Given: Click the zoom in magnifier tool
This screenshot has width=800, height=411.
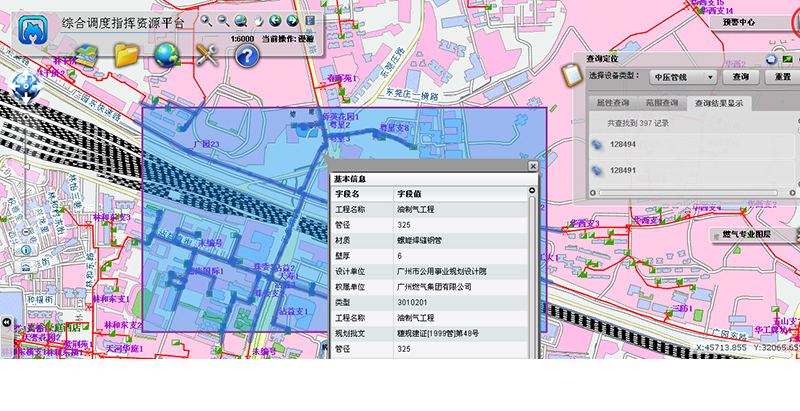Looking at the screenshot, I should tap(206, 19).
